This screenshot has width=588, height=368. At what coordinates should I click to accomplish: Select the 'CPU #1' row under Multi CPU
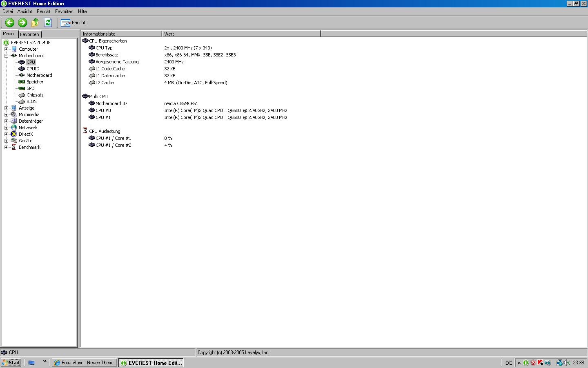pyautogui.click(x=188, y=117)
